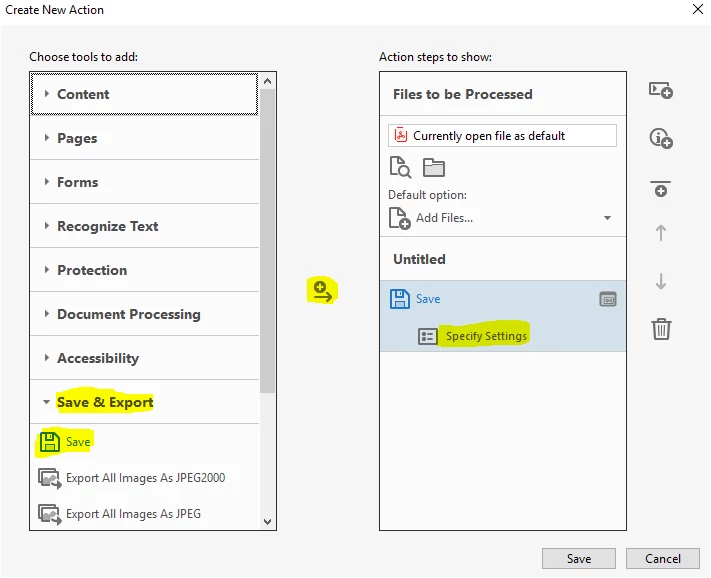Move the selected step up

tap(661, 233)
